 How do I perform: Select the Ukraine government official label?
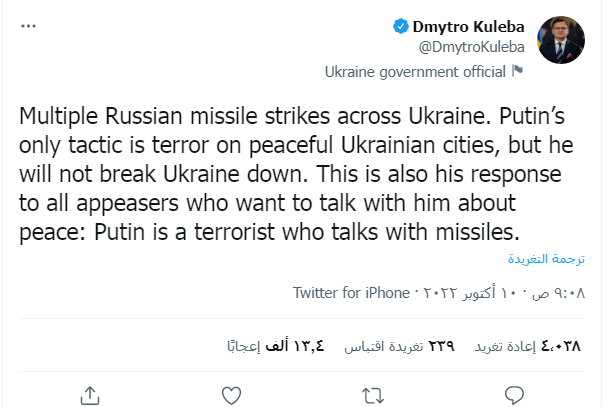(416, 71)
